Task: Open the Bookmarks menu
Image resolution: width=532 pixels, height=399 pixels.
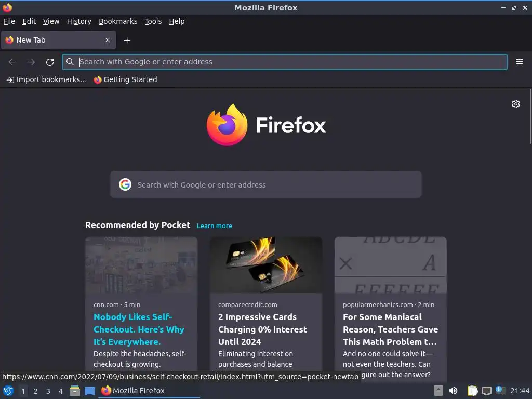Action: (x=118, y=21)
